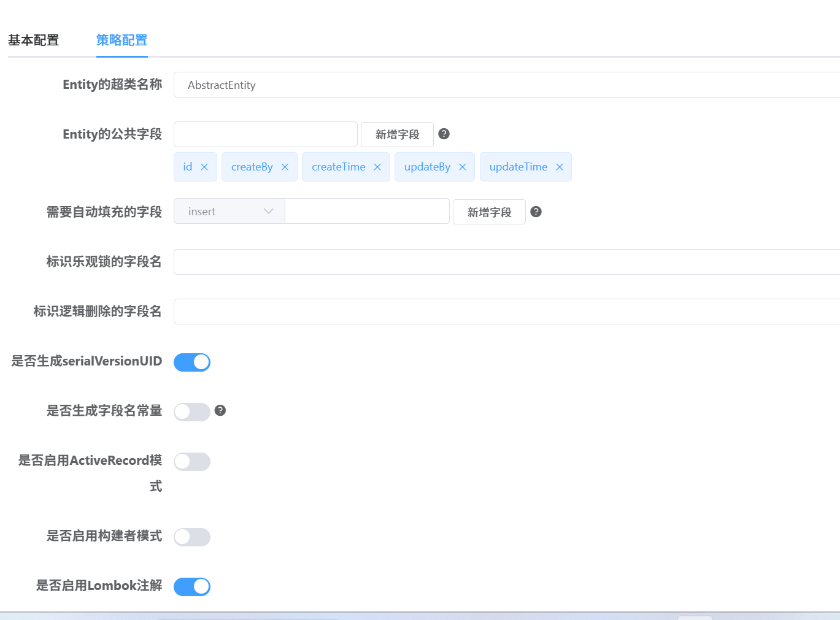Click 新增字段 for Entity common fields
The width and height of the screenshot is (840, 620).
point(396,134)
